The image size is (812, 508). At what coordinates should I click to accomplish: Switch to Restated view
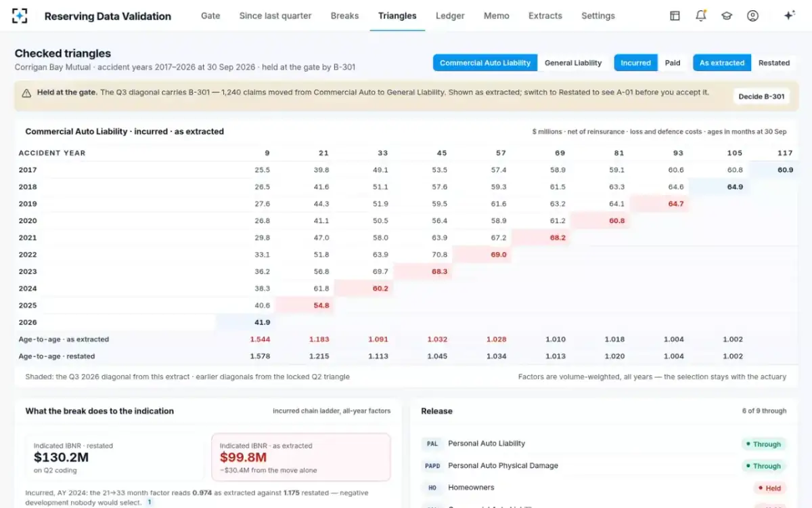774,63
